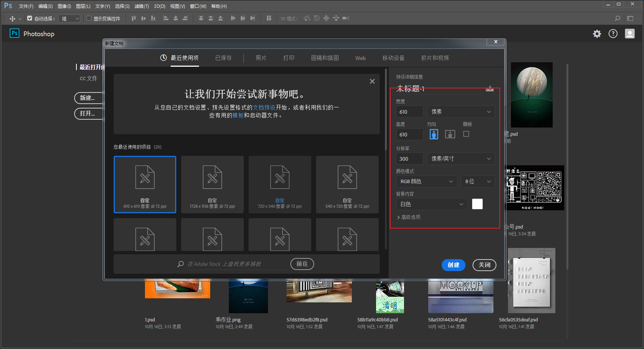Open search with magnifier icon top right

pos(618,18)
